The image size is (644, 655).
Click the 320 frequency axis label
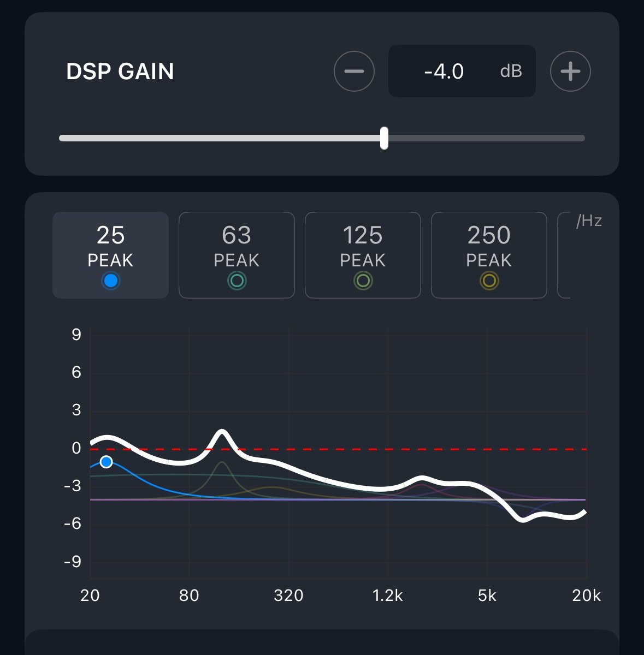click(288, 596)
